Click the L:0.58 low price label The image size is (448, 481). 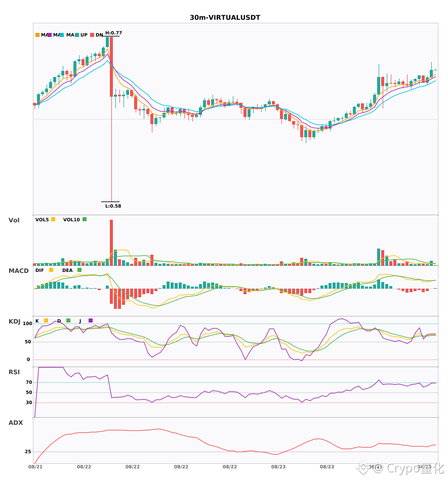click(x=113, y=206)
